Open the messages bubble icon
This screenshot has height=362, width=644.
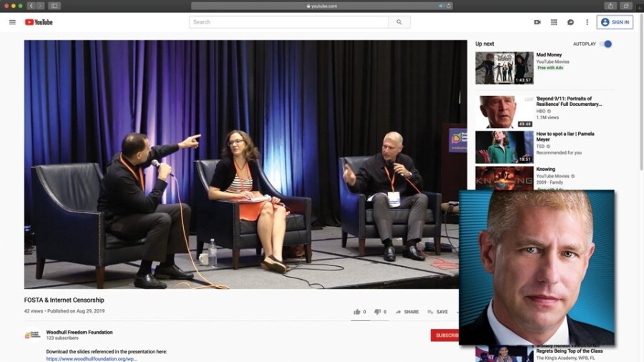[x=570, y=22]
